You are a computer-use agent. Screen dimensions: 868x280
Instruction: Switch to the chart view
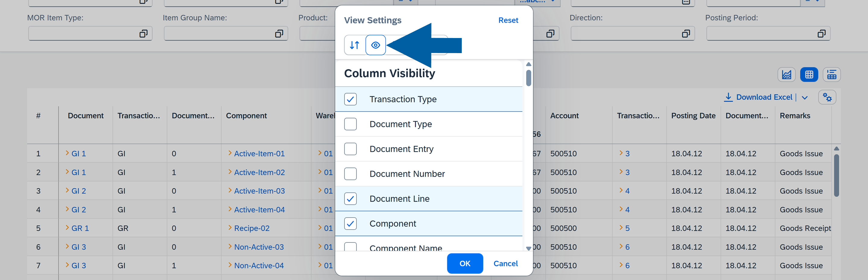click(787, 75)
